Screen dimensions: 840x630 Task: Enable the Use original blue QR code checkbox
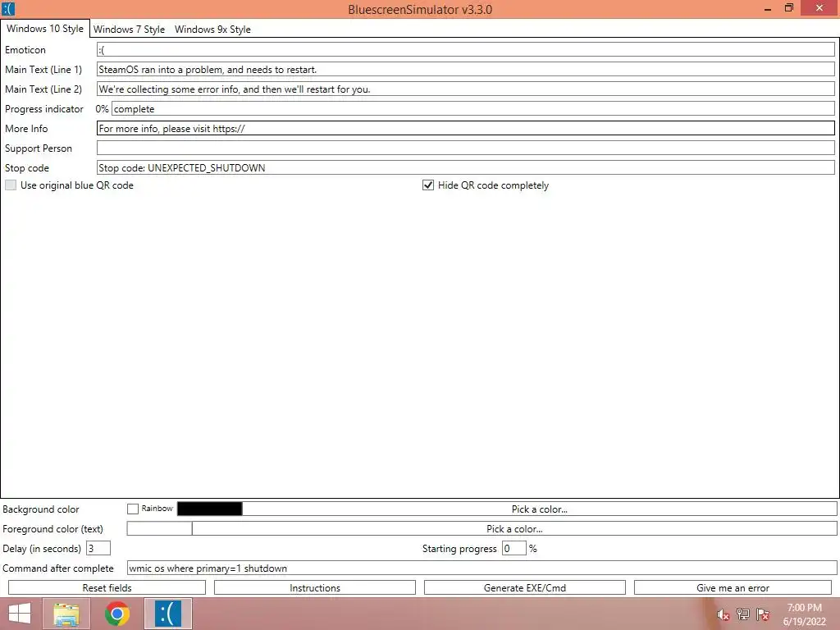coord(11,185)
